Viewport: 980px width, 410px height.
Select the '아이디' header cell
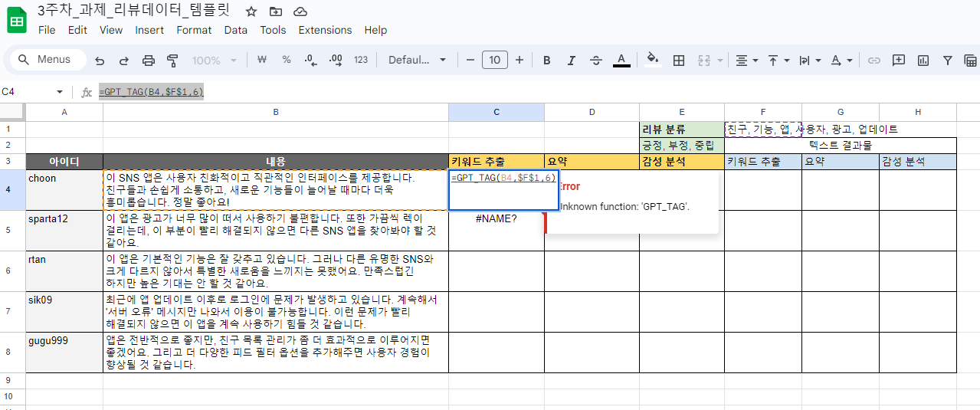click(x=64, y=162)
